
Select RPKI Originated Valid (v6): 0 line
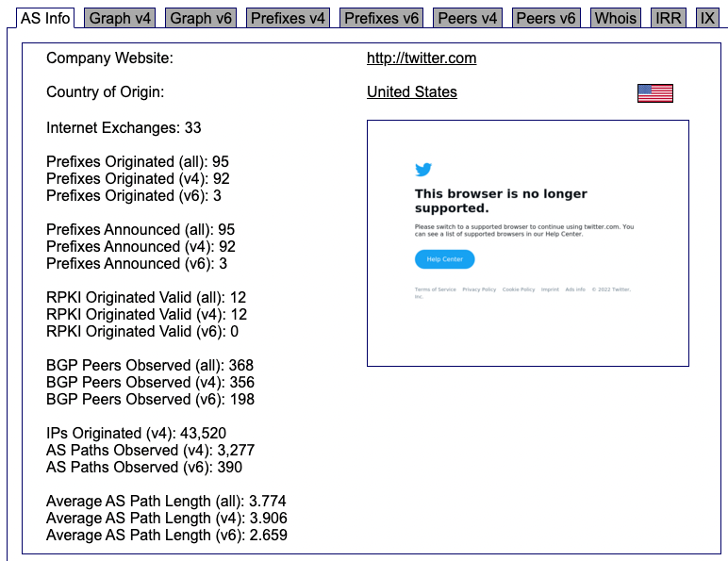coord(142,331)
